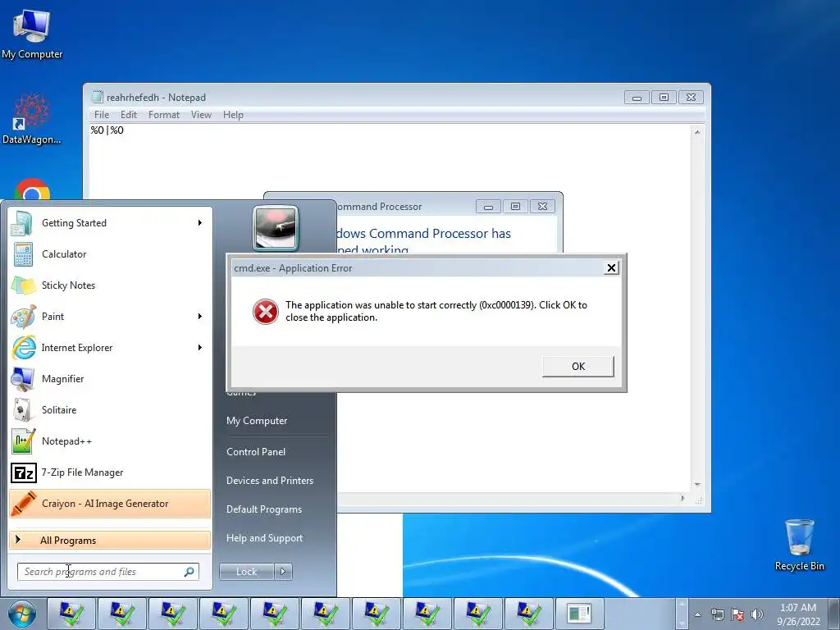Click the Windows Start orb
840x630 pixels.
[22, 614]
